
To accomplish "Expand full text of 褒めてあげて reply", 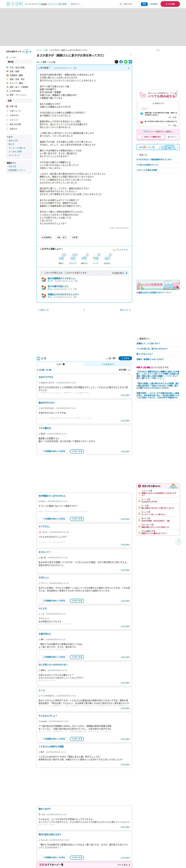I will tap(125, 827).
